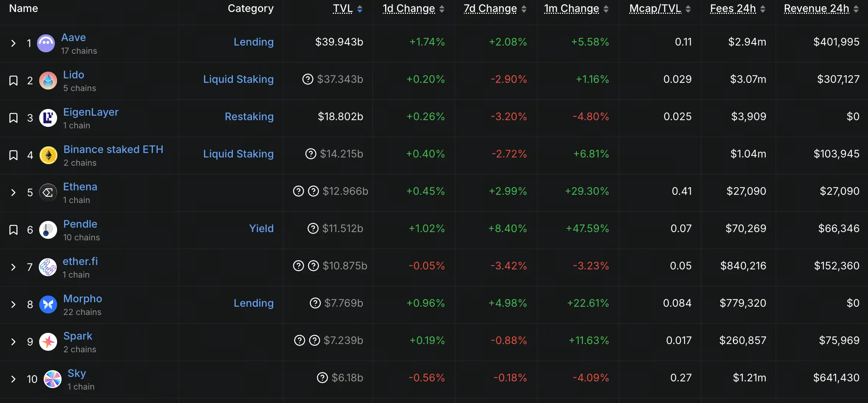Click the Spark protocol logo
Image resolution: width=868 pixels, height=403 pixels.
pos(48,342)
